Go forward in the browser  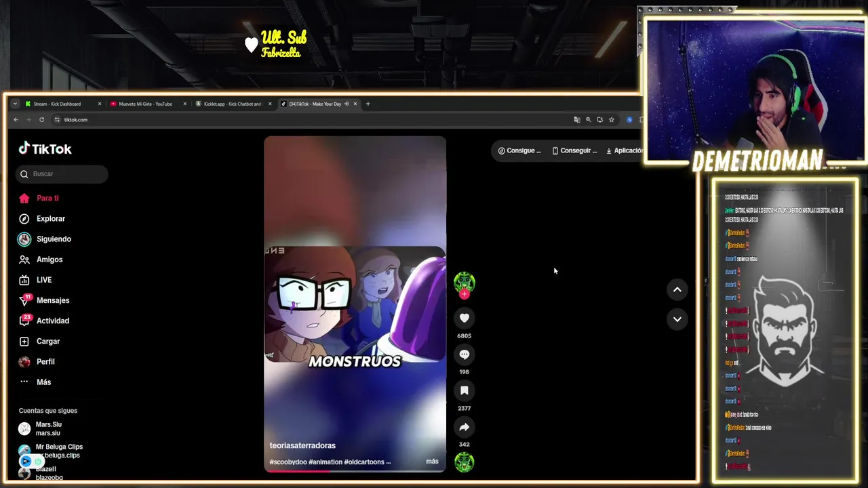point(28,120)
